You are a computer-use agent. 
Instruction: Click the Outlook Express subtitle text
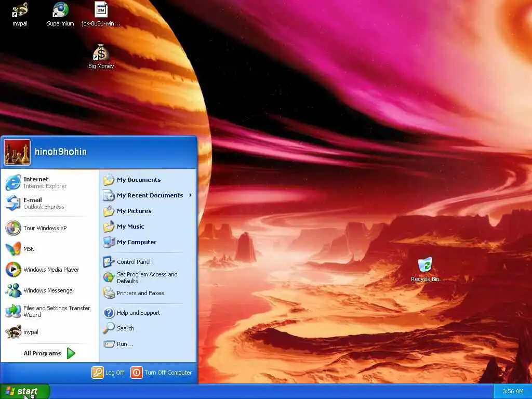coord(44,207)
